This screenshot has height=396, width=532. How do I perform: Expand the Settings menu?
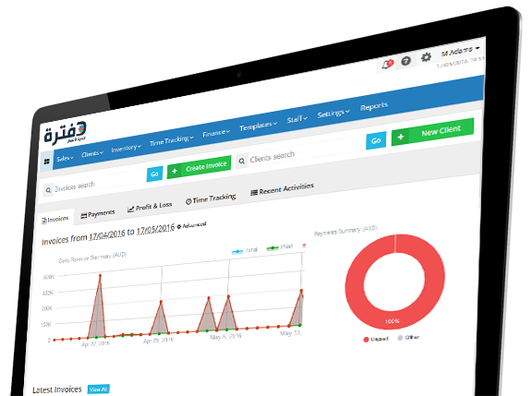pyautogui.click(x=333, y=114)
